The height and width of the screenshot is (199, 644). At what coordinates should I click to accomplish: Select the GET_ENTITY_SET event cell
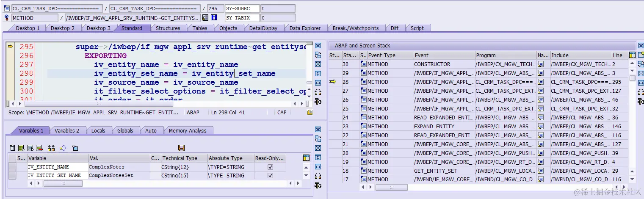point(444,171)
